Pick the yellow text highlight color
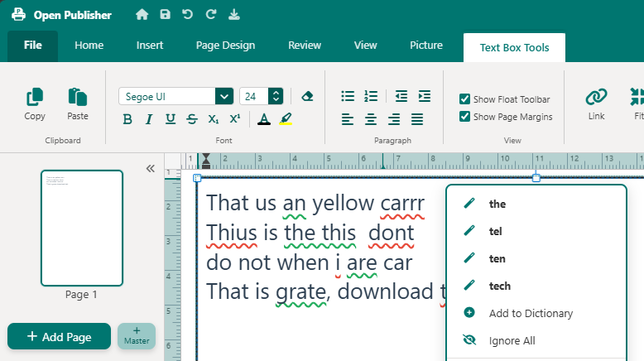This screenshot has width=644, height=361. pos(286,119)
